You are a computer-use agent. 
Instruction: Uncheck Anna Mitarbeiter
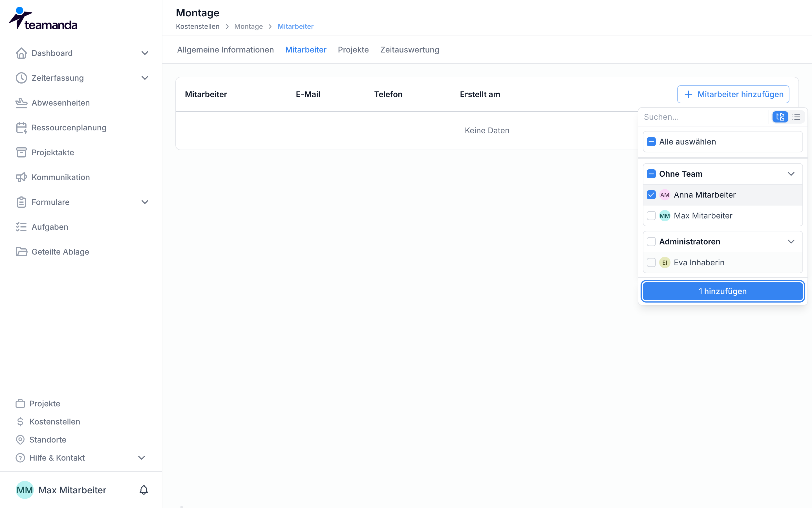coord(651,195)
